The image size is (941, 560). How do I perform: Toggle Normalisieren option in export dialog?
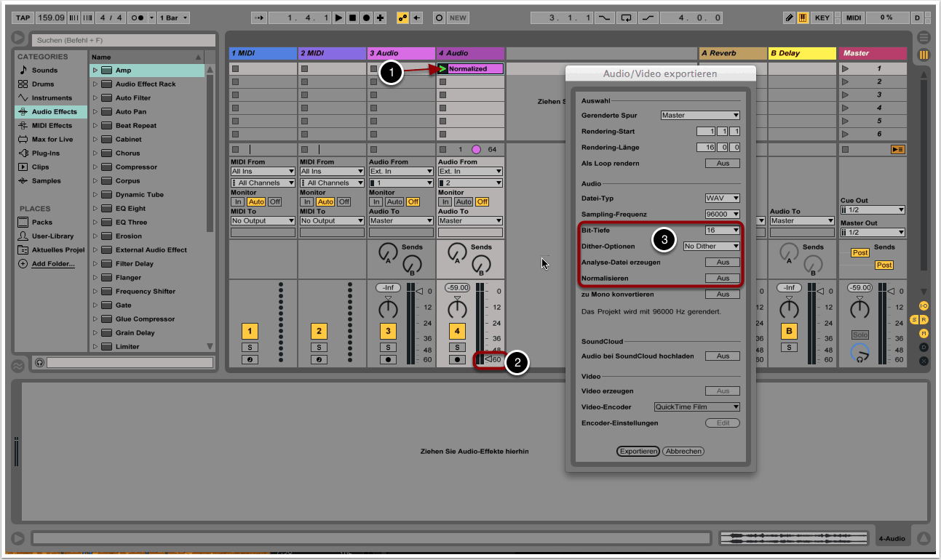coord(722,279)
